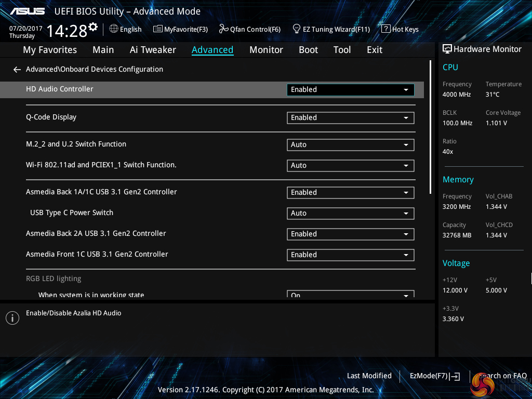Toggle Asmedia Back 2A USB 3.1 Controller setting
The height and width of the screenshot is (399, 532).
pyautogui.click(x=350, y=234)
